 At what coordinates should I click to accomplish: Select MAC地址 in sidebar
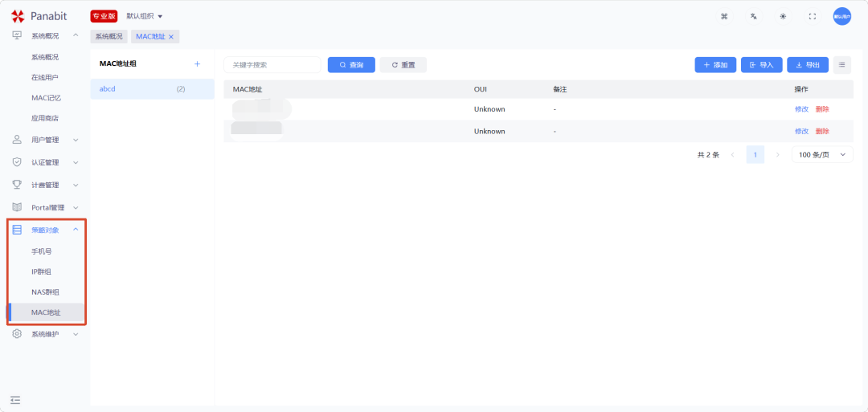coord(46,312)
